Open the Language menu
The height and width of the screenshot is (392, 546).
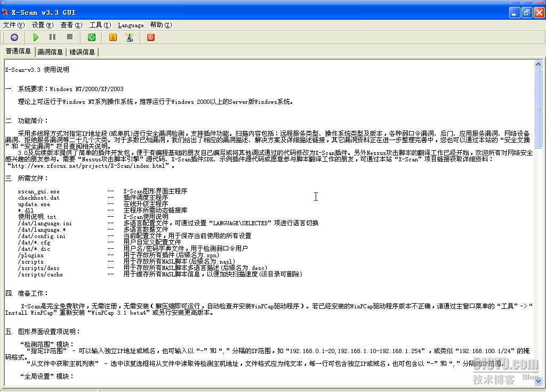131,25
